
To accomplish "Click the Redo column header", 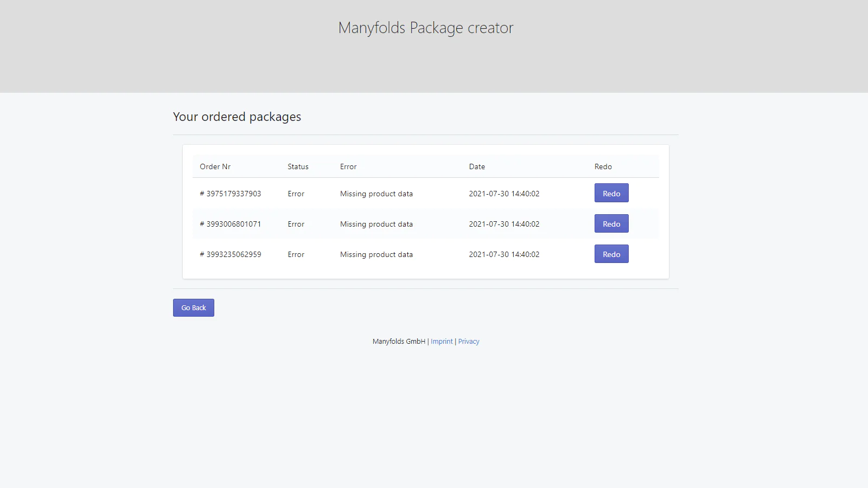I will tap(603, 166).
